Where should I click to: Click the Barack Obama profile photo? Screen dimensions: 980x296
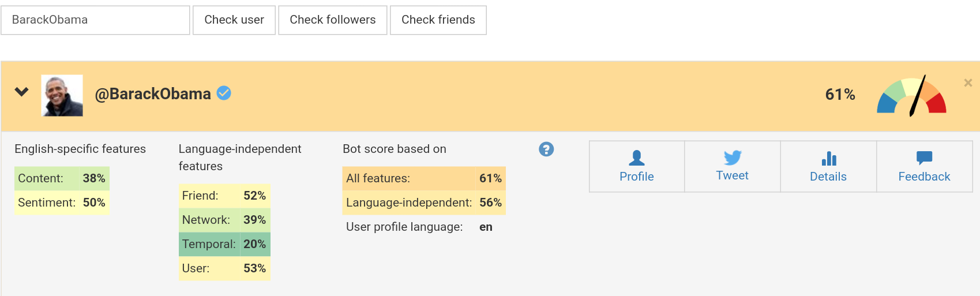pyautogui.click(x=62, y=96)
